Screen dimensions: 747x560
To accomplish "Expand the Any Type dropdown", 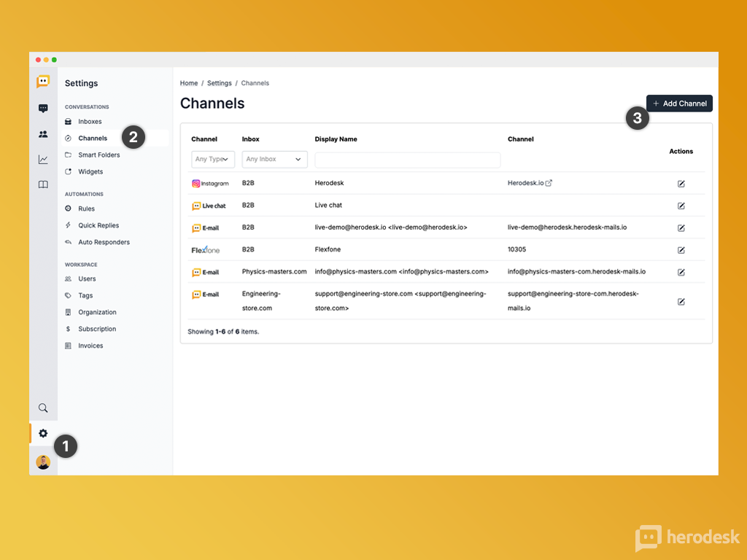I will (x=213, y=159).
